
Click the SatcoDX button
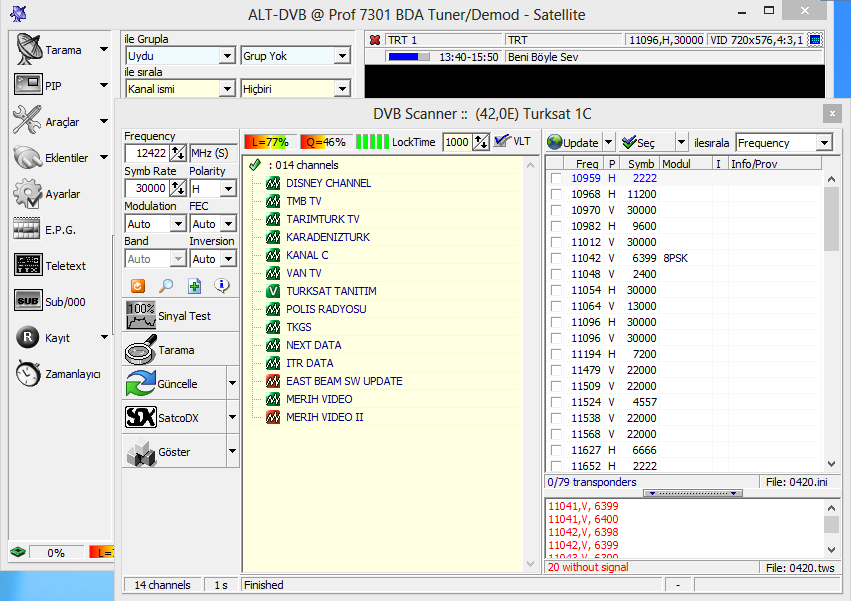(174, 417)
